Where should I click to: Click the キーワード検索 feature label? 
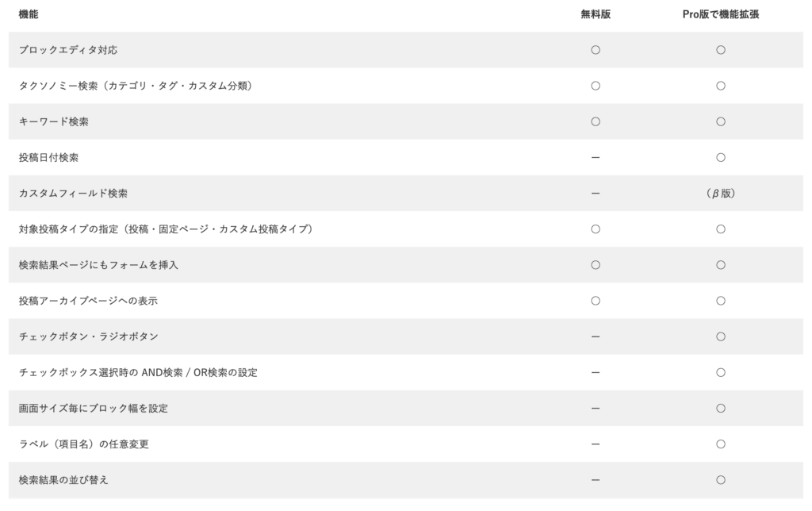point(54,121)
